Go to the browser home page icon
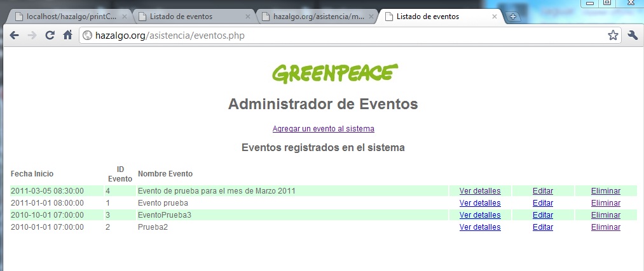This screenshot has width=644, height=271. (67, 36)
